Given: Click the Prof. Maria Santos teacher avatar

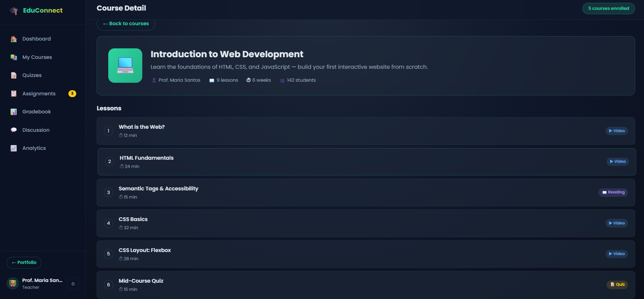Looking at the screenshot, I should (x=13, y=283).
